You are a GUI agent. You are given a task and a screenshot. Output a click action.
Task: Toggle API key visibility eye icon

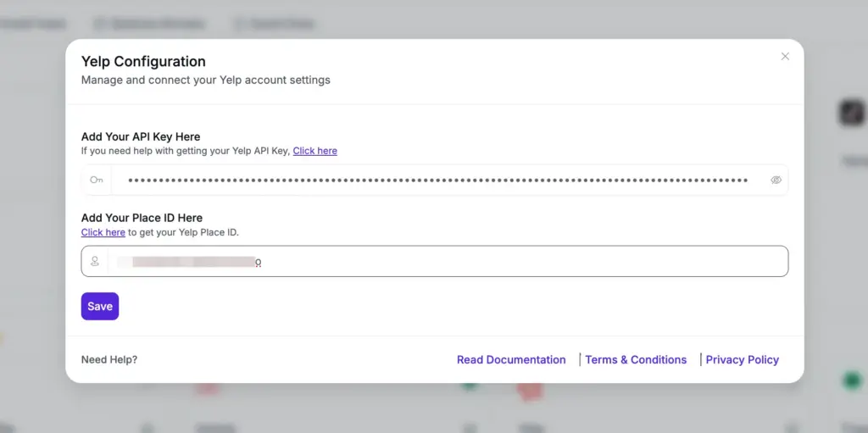[x=776, y=180]
